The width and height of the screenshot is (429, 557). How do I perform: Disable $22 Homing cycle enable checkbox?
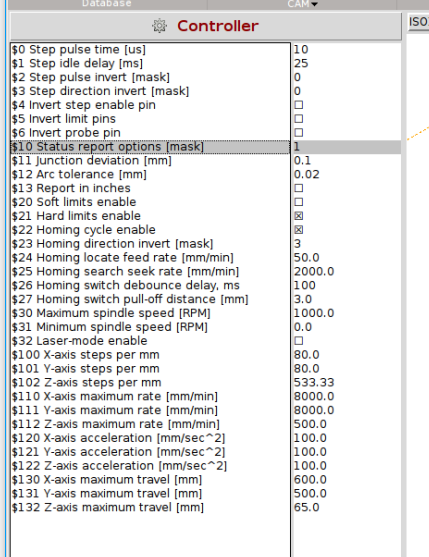(x=299, y=230)
